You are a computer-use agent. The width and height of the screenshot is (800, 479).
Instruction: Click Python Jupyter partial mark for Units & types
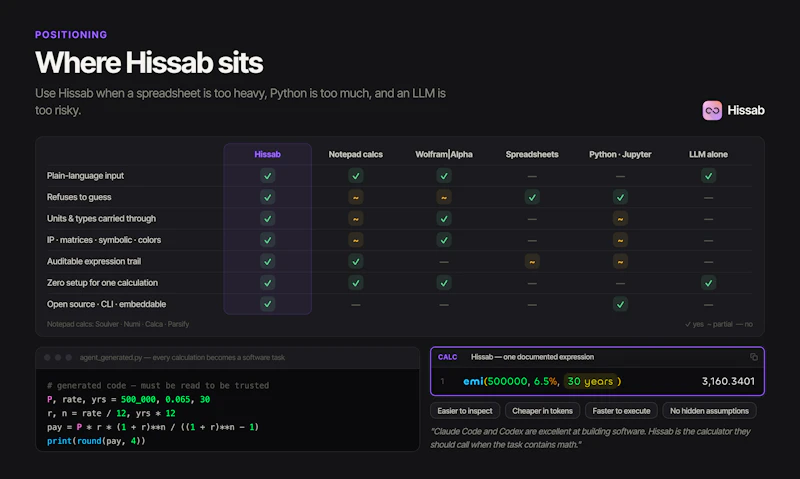click(x=620, y=218)
